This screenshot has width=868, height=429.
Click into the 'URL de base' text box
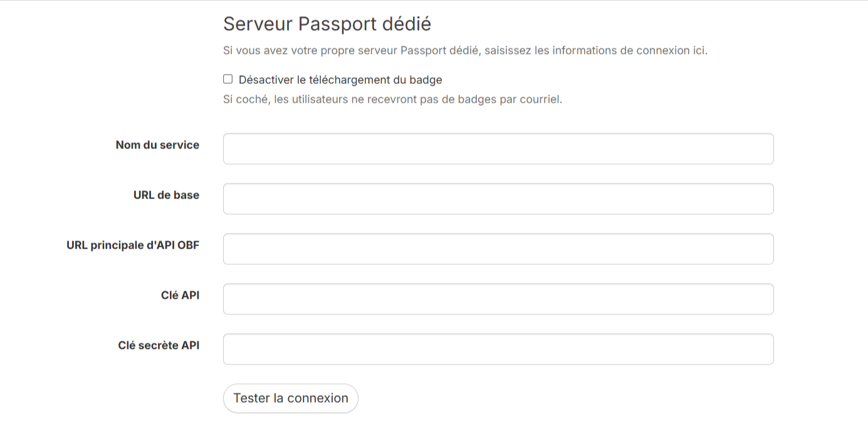(x=498, y=199)
